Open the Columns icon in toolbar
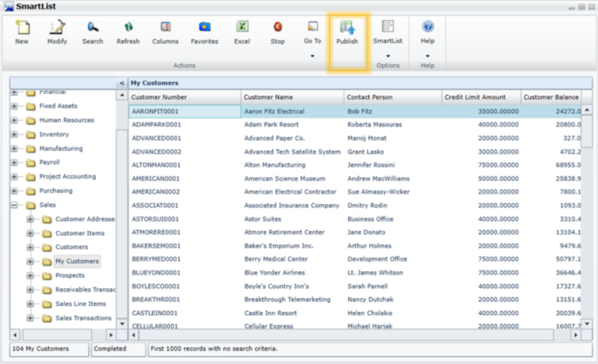Screen dimensions: 598x364 tap(165, 27)
